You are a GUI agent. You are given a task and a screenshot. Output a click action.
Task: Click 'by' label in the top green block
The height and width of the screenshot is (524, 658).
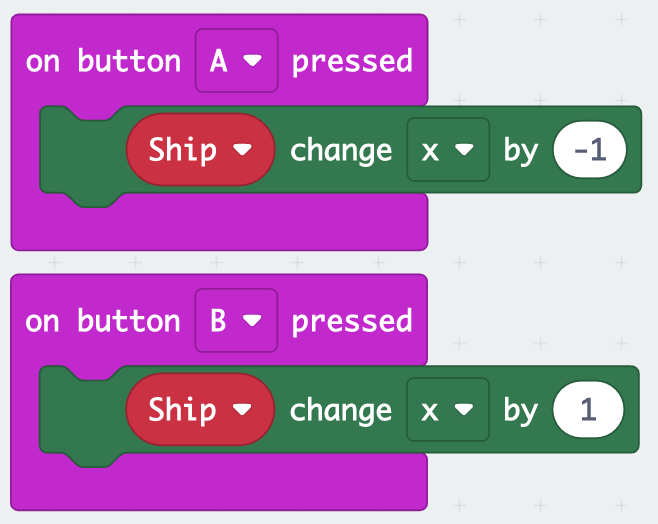click(x=521, y=150)
